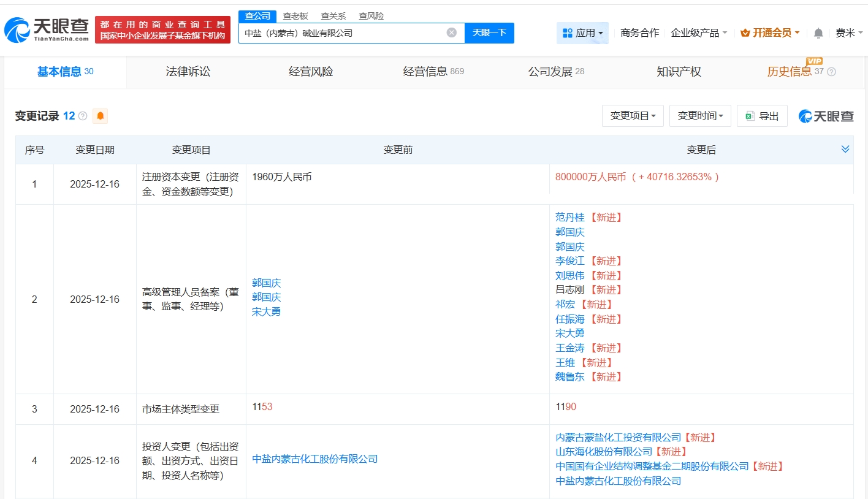The width and height of the screenshot is (868, 499).
Task: Switch to the 法律诉讼 tab
Action: click(188, 72)
